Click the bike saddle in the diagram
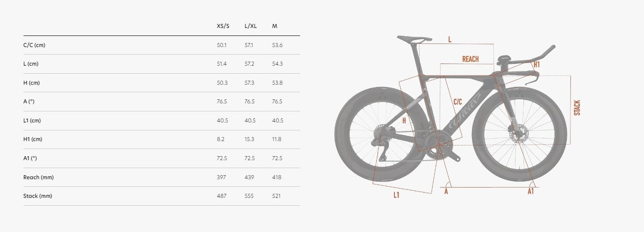 414,39
